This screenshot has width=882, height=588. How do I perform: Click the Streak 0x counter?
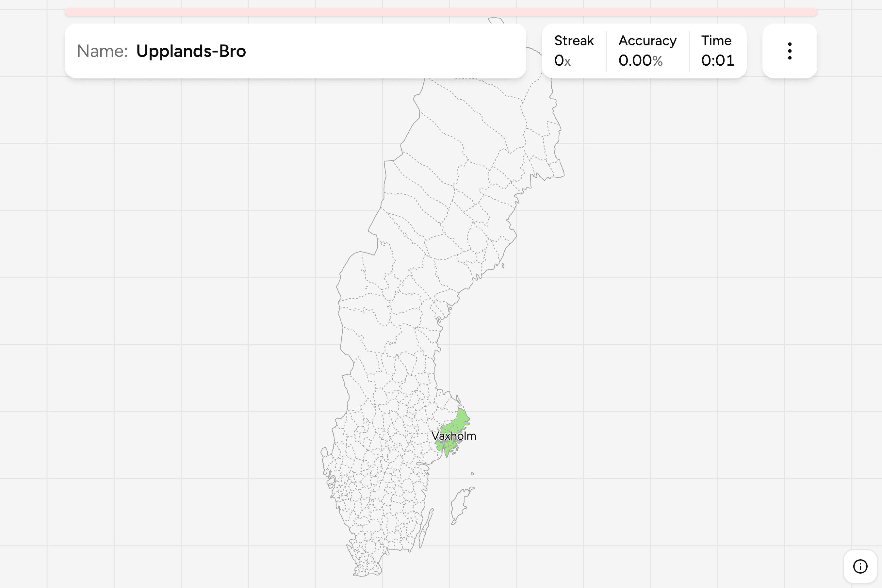point(573,51)
